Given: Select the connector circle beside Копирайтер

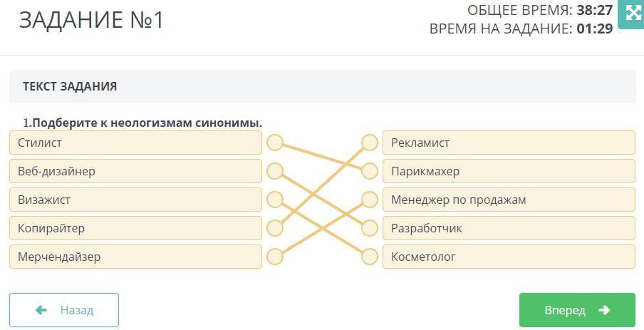Looking at the screenshot, I should (x=275, y=228).
